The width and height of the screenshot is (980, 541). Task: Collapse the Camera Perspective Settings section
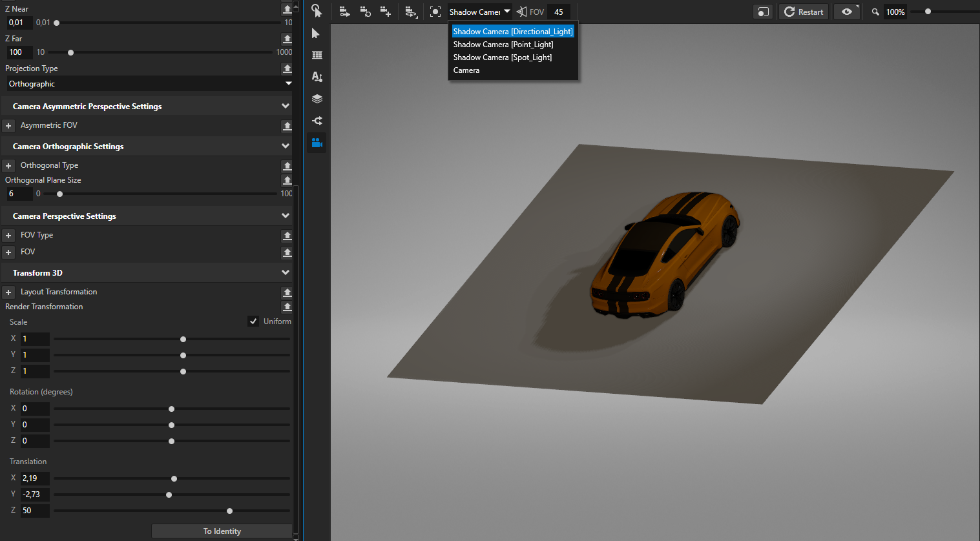point(285,215)
